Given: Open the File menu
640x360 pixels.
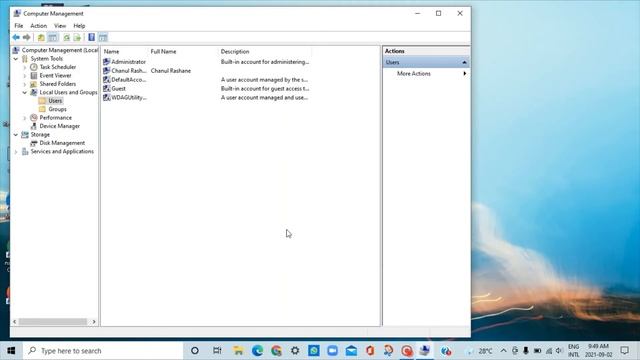Looking at the screenshot, I should tap(19, 26).
